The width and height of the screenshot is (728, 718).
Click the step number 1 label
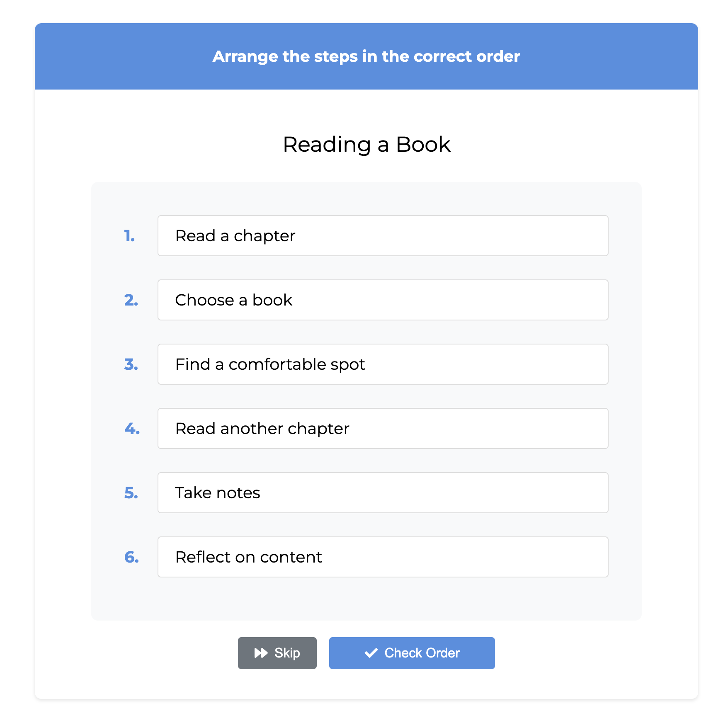[130, 235]
